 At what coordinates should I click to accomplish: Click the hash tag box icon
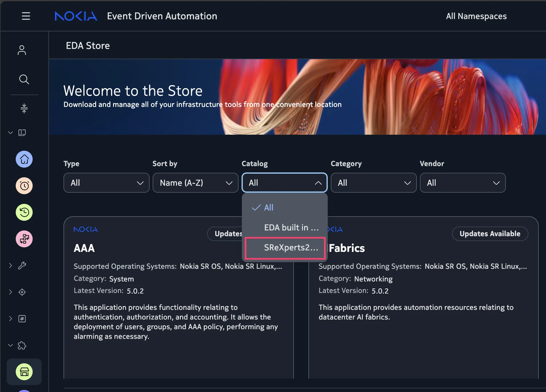pyautogui.click(x=22, y=319)
